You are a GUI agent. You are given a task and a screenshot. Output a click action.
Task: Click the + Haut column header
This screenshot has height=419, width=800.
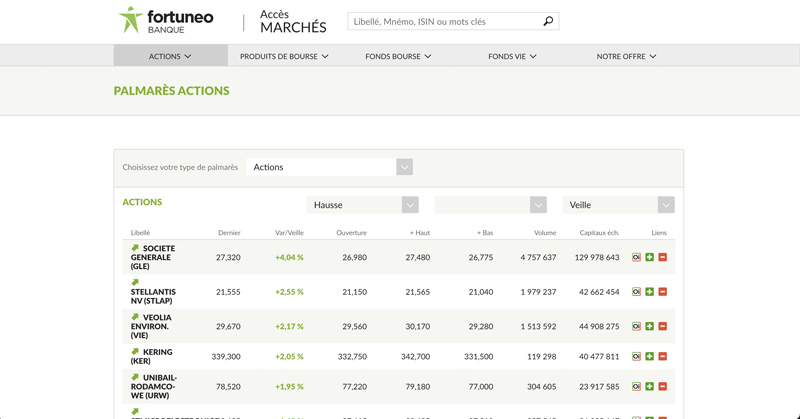click(420, 233)
